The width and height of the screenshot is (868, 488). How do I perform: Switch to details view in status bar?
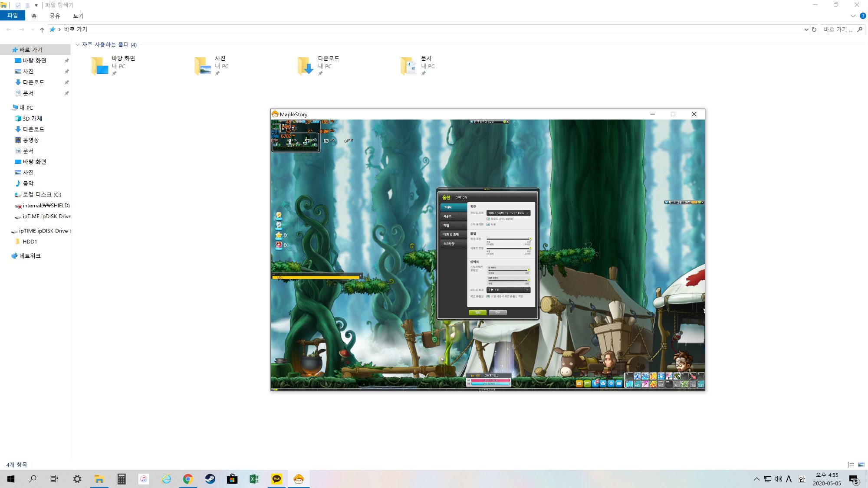pos(851,465)
